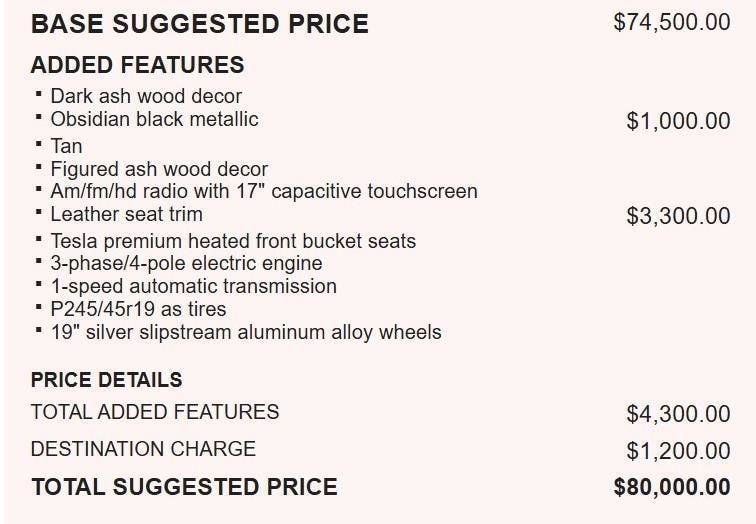Click the Total Suggested Price label

184,487
